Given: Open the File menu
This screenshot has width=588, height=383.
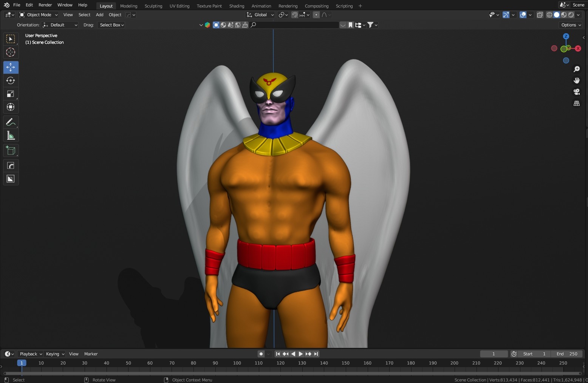Looking at the screenshot, I should tap(17, 5).
